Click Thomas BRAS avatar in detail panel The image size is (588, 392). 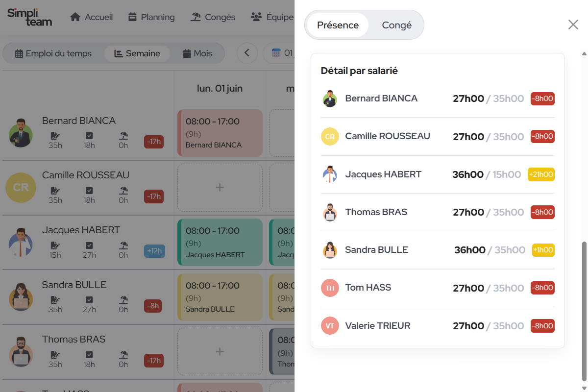(x=330, y=212)
